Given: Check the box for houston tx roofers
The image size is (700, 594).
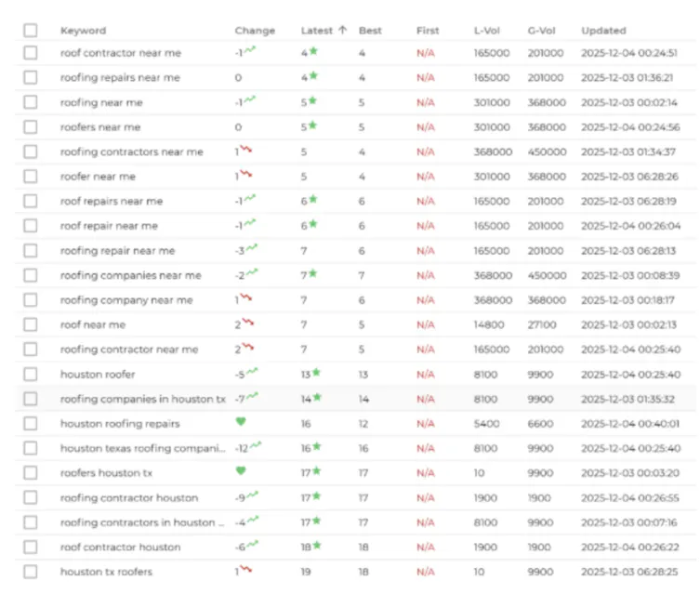Looking at the screenshot, I should tap(31, 572).
